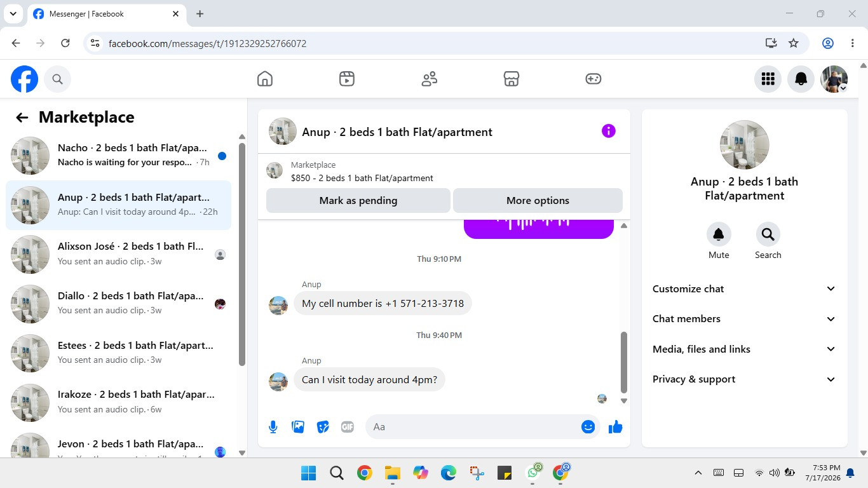Open the Facebook menu grid icon
The width and height of the screenshot is (868, 488).
coord(768,79)
